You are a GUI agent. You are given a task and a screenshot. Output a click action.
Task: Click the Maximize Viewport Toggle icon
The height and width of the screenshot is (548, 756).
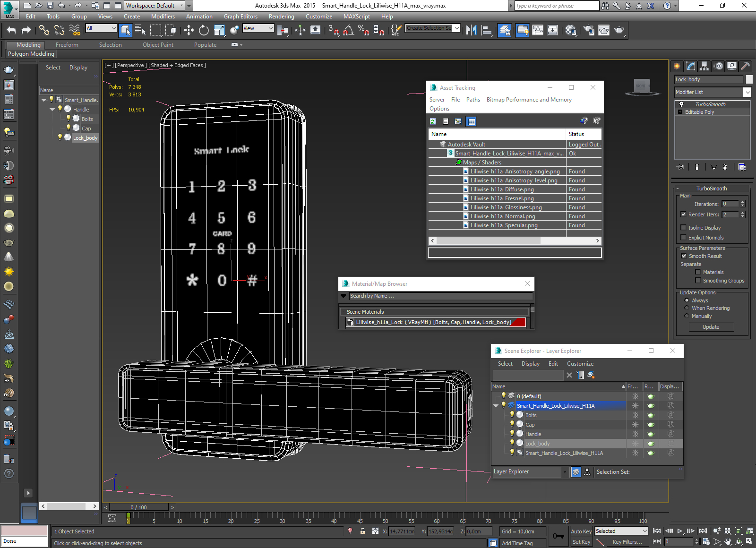coord(749,541)
